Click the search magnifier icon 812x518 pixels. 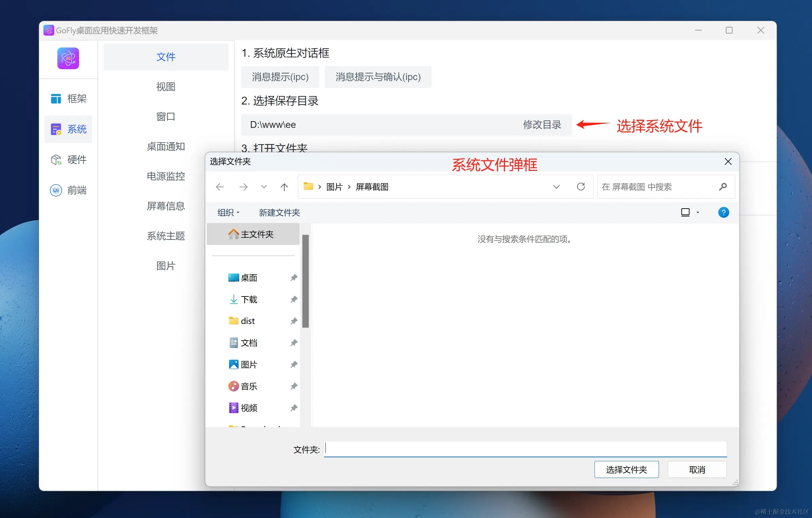point(723,187)
